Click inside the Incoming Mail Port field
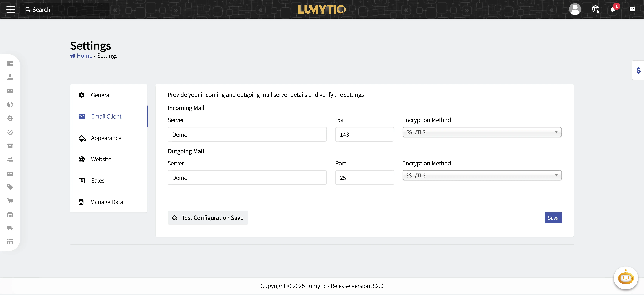The height and width of the screenshot is (295, 644). 364,134
